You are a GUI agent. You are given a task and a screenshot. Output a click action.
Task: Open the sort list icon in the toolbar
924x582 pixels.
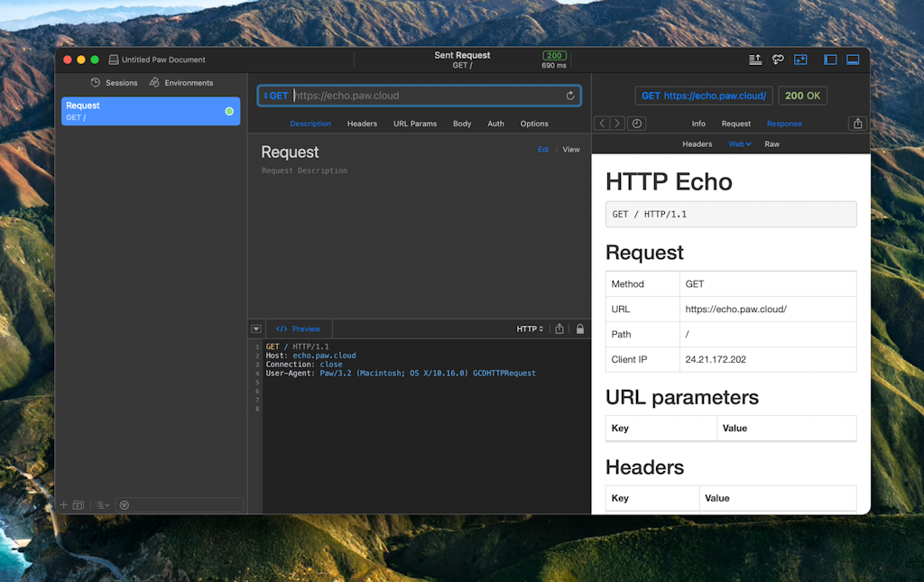click(x=755, y=60)
